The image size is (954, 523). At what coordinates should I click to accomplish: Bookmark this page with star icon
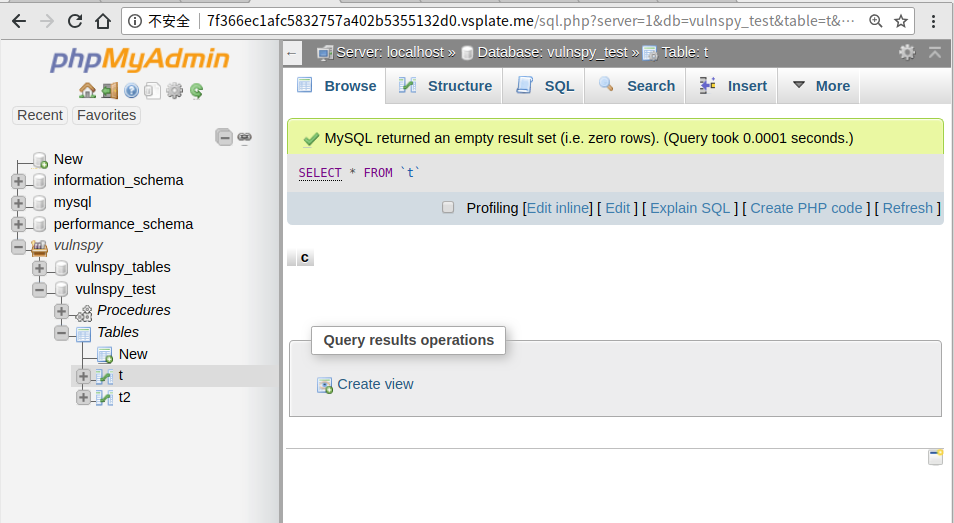(x=901, y=21)
